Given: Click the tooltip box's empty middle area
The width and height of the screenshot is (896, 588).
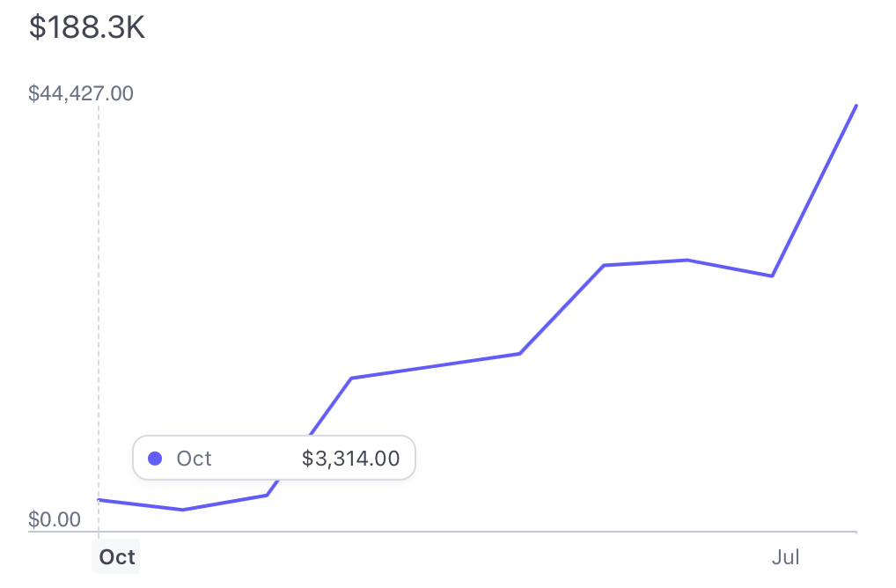Looking at the screenshot, I should tap(257, 459).
